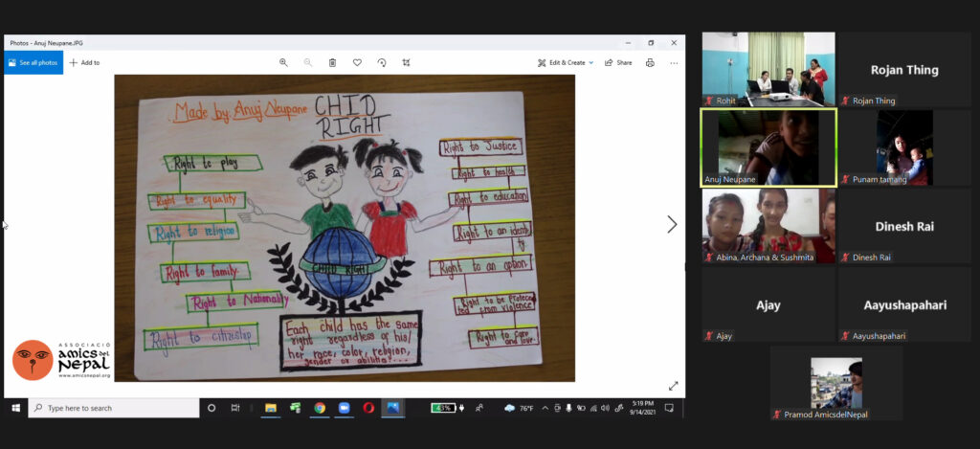Click the displayed Child Right poster photo

(345, 228)
